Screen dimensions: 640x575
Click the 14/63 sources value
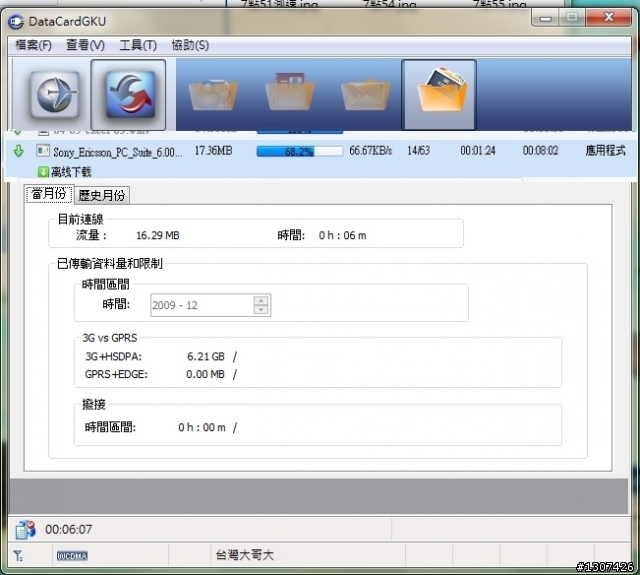tap(418, 151)
